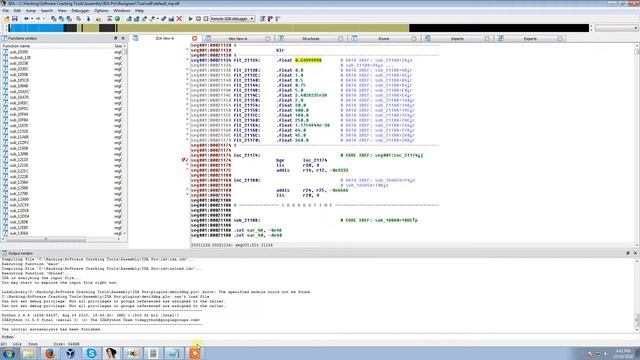Open Firefox from the taskbar

pyautogui.click(x=50, y=353)
